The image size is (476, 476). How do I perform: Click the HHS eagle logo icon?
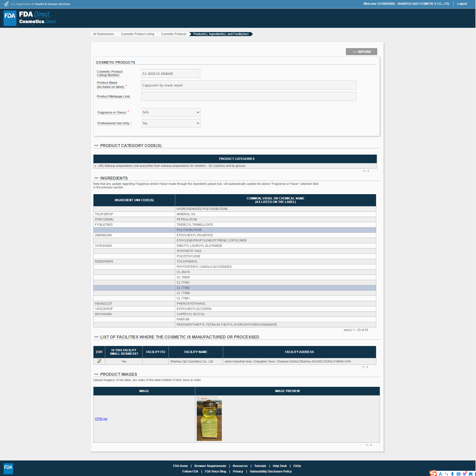[6, 4]
